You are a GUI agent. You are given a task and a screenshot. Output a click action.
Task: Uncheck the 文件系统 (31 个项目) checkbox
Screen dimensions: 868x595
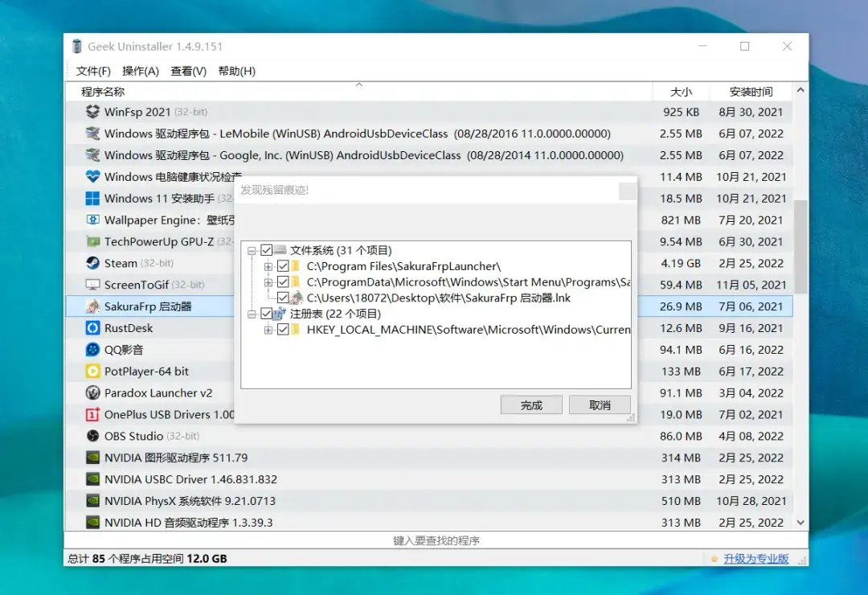267,250
